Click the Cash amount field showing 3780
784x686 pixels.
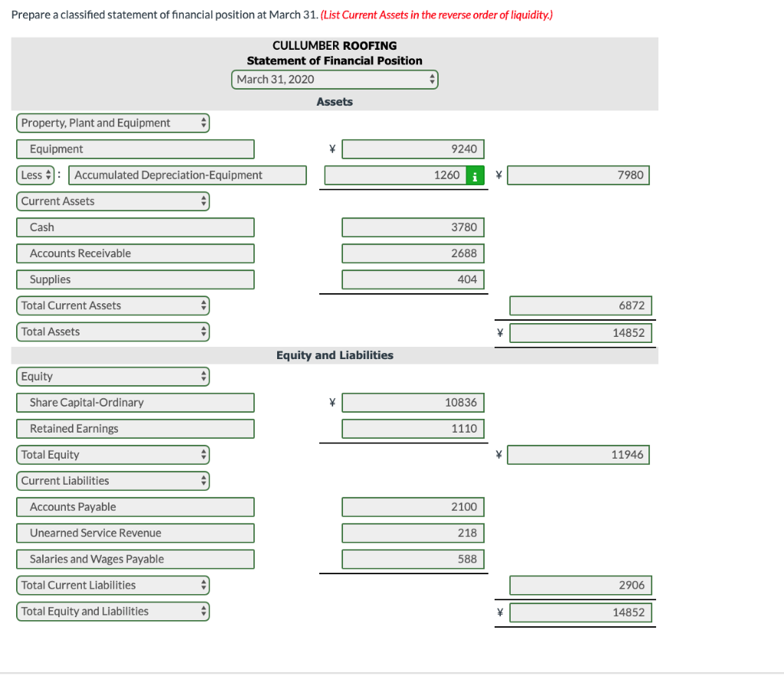(413, 227)
